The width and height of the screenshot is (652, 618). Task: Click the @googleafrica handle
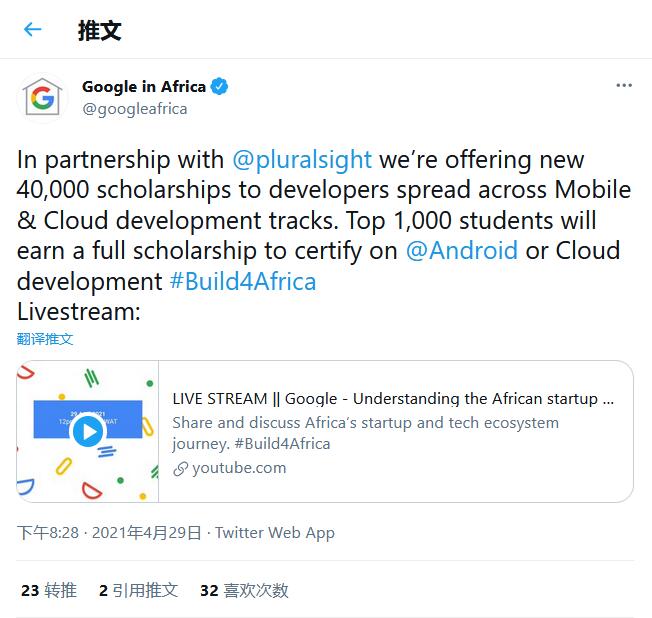tap(134, 109)
